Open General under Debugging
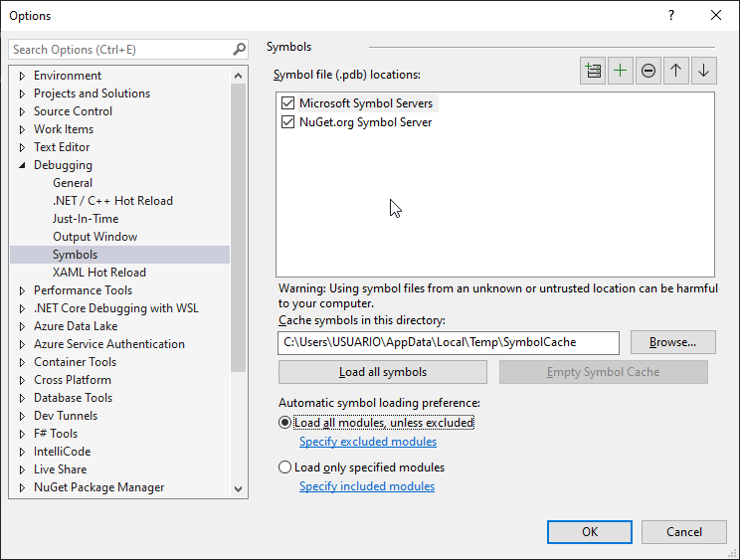Viewport: 740px width, 560px height. (x=73, y=183)
